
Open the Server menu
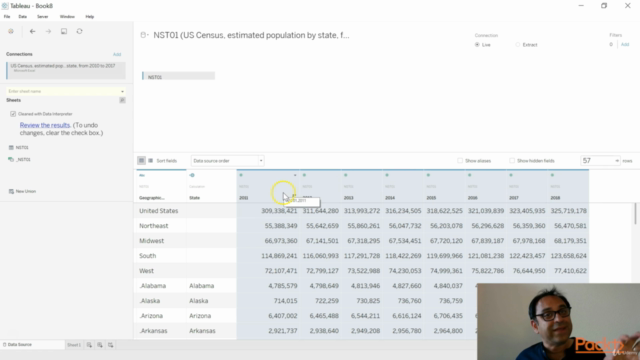(x=42, y=17)
